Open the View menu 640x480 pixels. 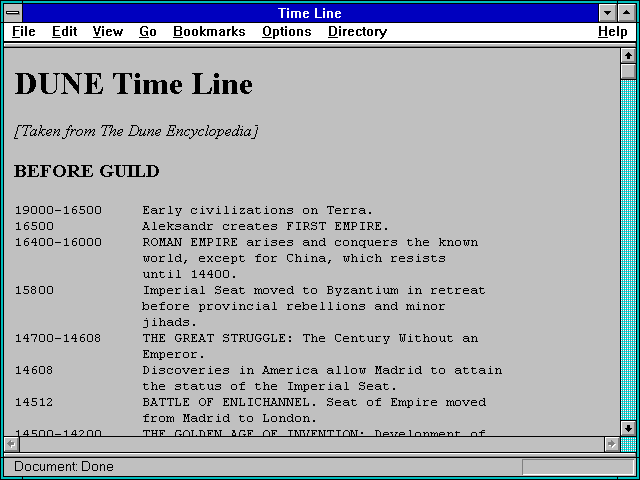point(107,32)
